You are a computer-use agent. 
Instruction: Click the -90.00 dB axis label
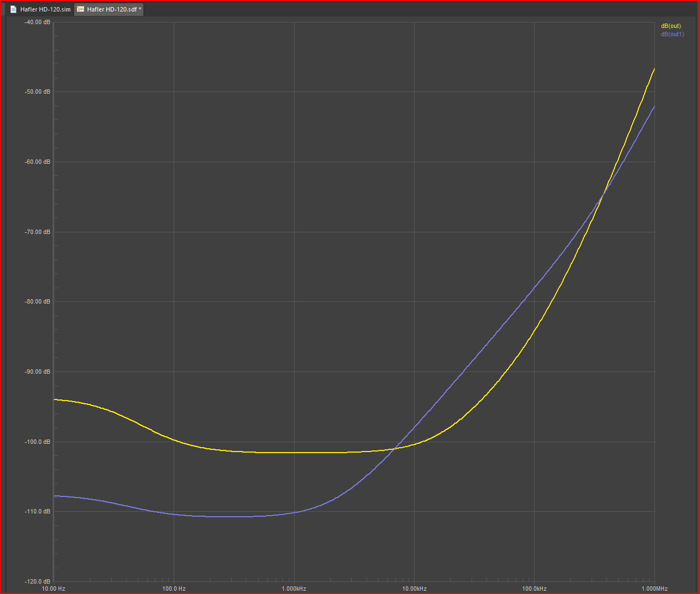(38, 372)
